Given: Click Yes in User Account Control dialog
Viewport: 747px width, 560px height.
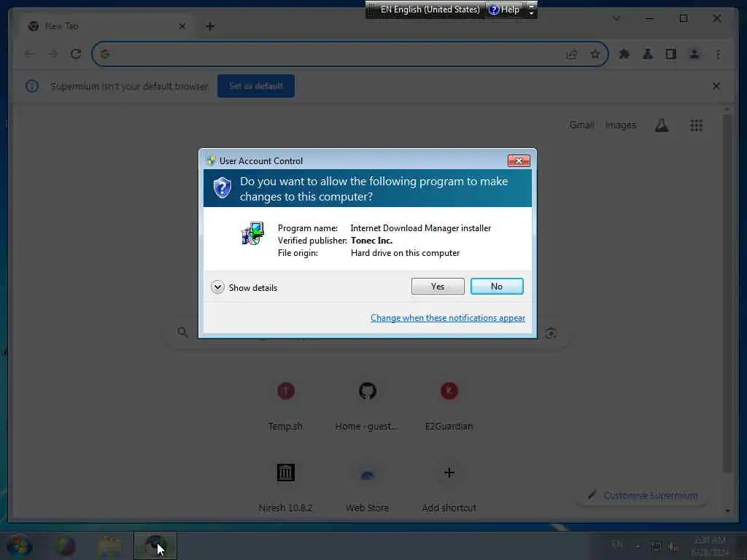Looking at the screenshot, I should [x=438, y=286].
